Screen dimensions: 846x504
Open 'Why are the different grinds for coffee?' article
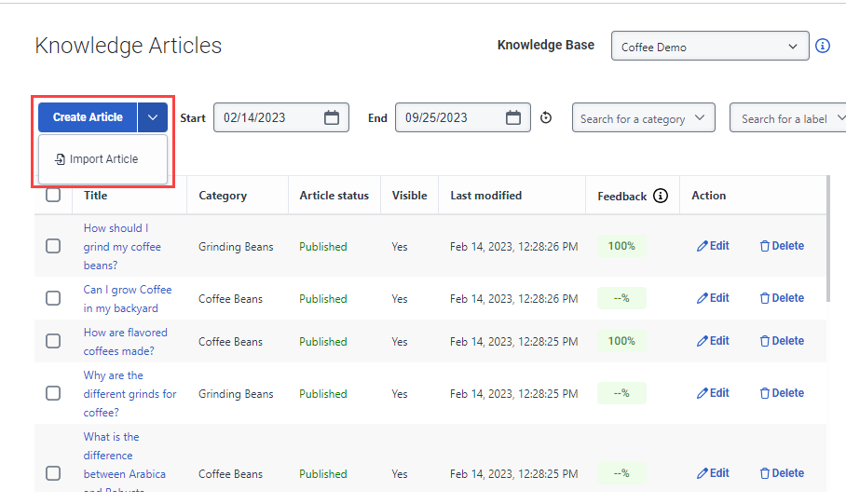130,394
